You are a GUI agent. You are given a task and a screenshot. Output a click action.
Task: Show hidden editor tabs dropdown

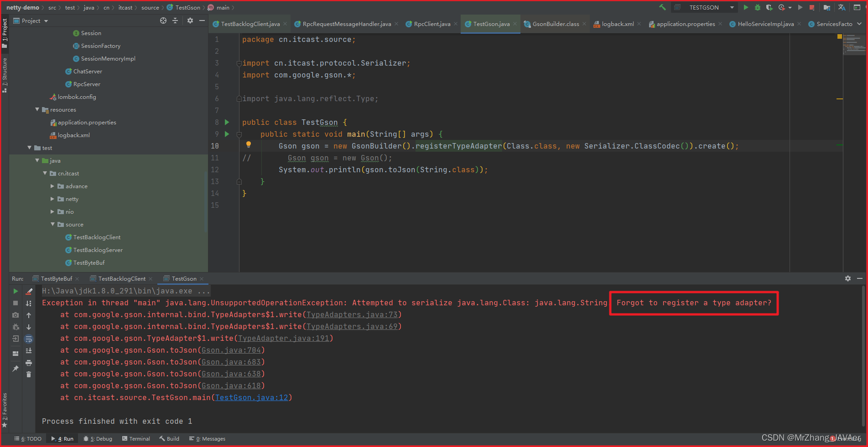pyautogui.click(x=859, y=24)
